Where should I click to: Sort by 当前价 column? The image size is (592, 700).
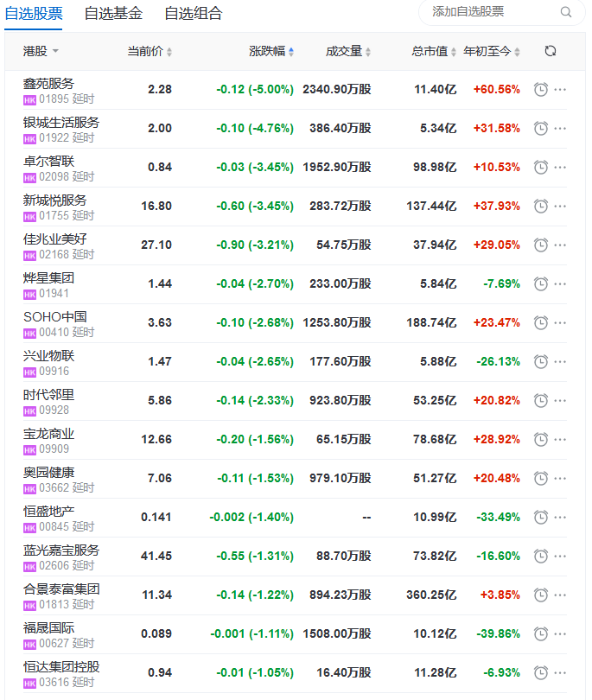[150, 51]
